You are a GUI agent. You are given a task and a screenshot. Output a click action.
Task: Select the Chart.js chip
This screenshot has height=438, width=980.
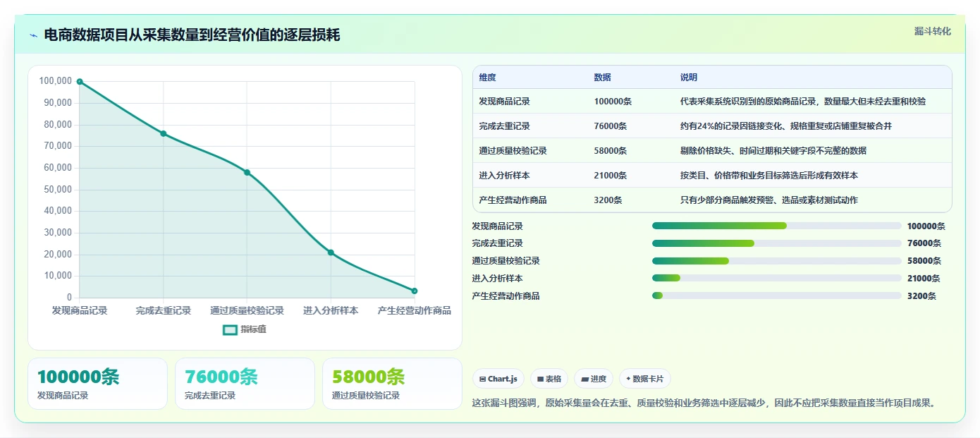[498, 379]
